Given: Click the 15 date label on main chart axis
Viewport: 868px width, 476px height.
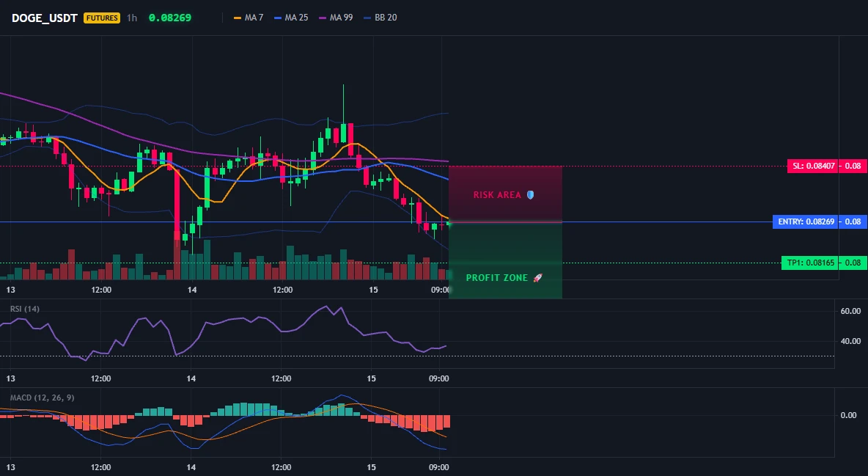Looking at the screenshot, I should [373, 290].
